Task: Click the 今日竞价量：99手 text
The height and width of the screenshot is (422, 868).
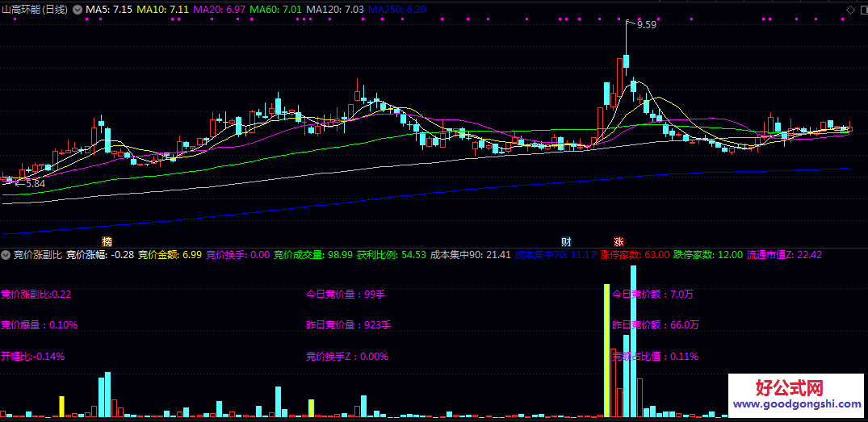Action: (x=346, y=295)
